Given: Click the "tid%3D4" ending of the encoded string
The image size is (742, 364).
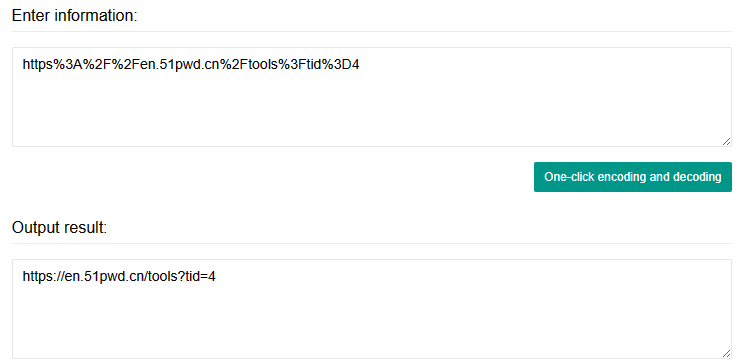Looking at the screenshot, I should coord(334,64).
